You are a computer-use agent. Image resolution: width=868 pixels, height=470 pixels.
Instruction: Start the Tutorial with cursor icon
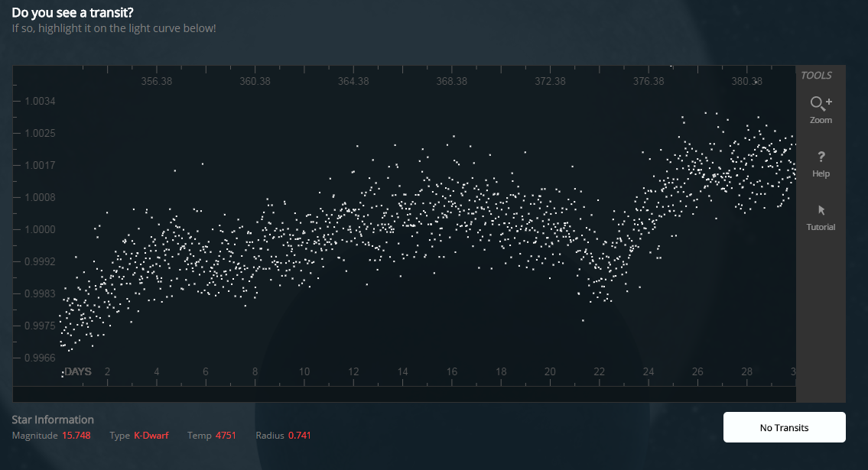(x=821, y=216)
